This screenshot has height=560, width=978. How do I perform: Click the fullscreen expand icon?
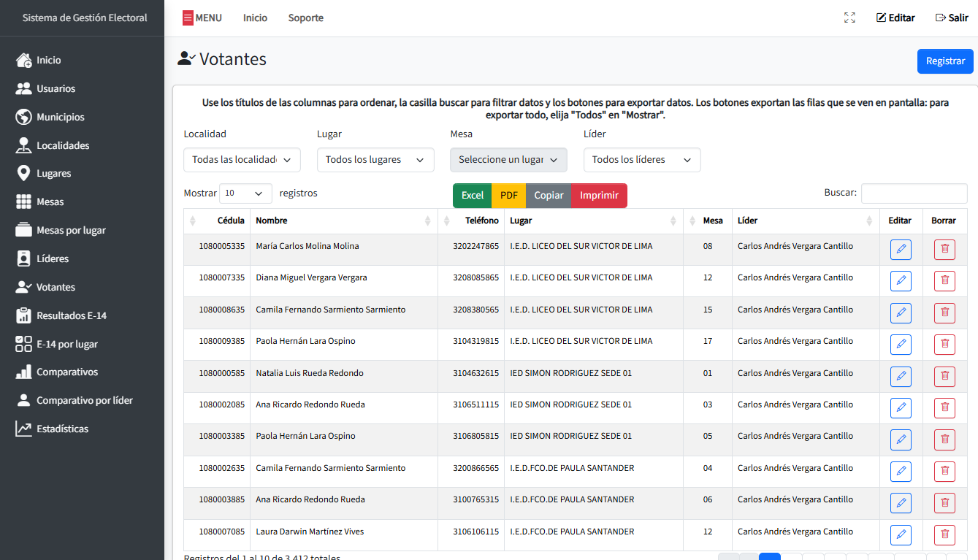click(849, 18)
